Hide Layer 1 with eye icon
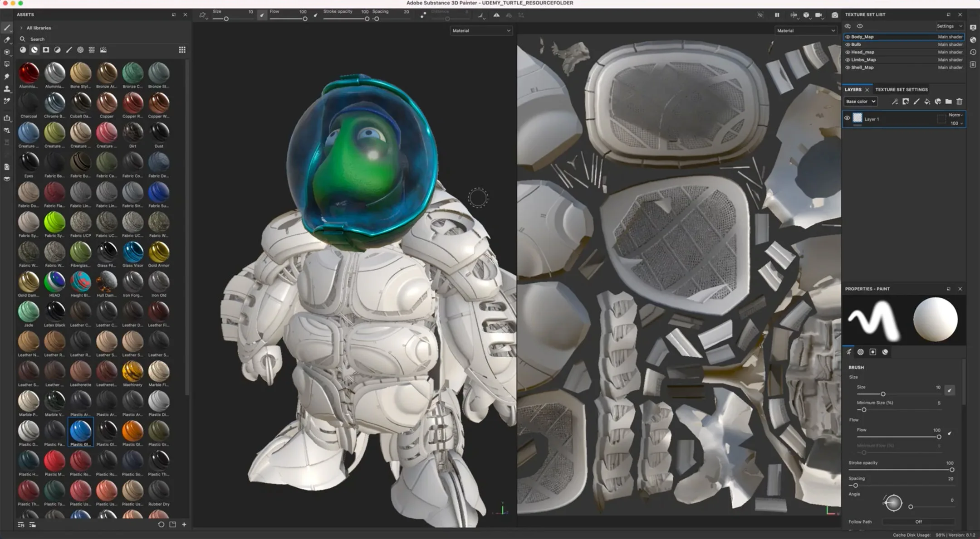Viewport: 980px width, 539px height. (x=847, y=118)
